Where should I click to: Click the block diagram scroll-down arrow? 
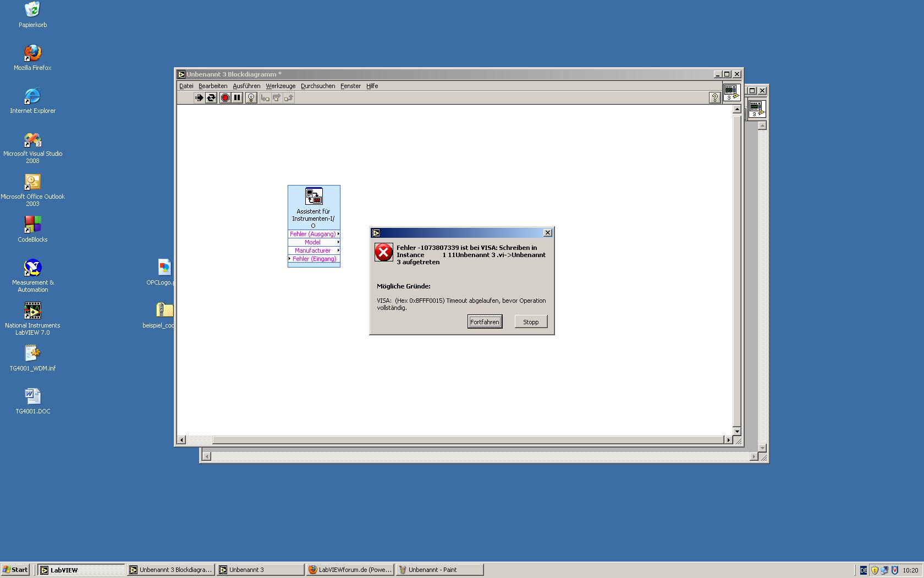coord(737,431)
